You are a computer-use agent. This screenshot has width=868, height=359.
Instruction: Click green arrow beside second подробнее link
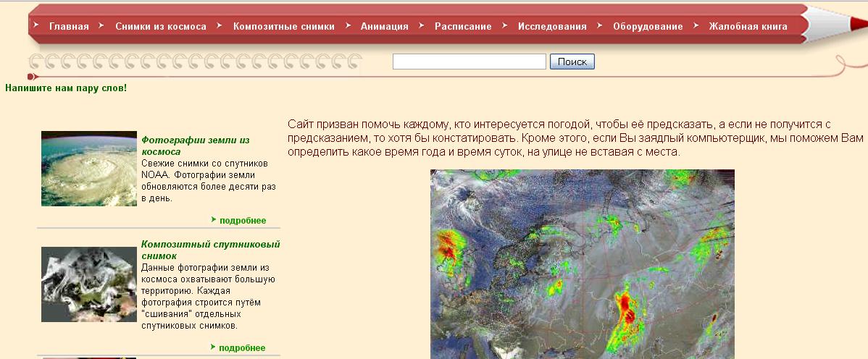click(213, 347)
